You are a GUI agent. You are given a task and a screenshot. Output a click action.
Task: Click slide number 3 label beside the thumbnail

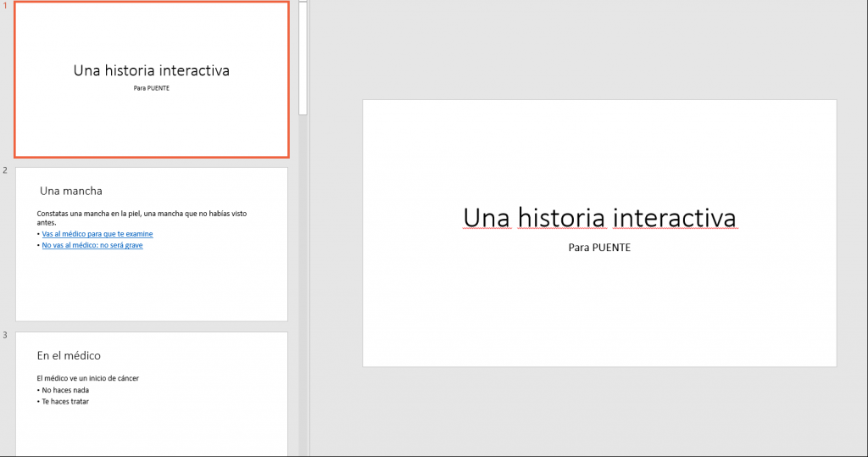coord(5,335)
